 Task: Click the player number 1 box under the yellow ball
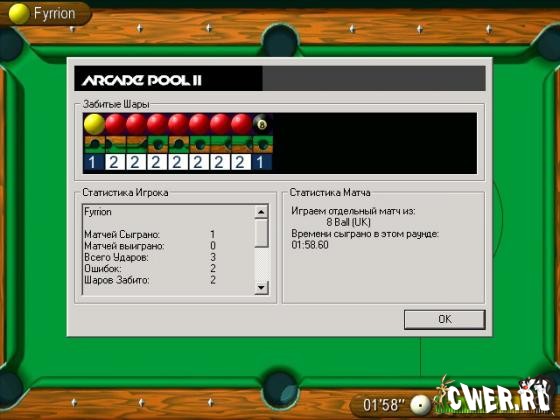[x=94, y=162]
